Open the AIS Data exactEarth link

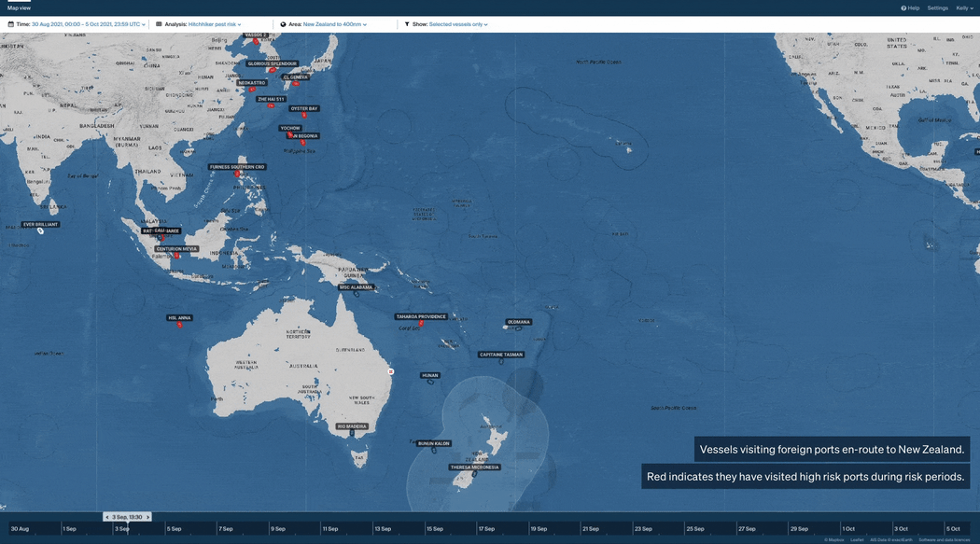tap(890, 539)
